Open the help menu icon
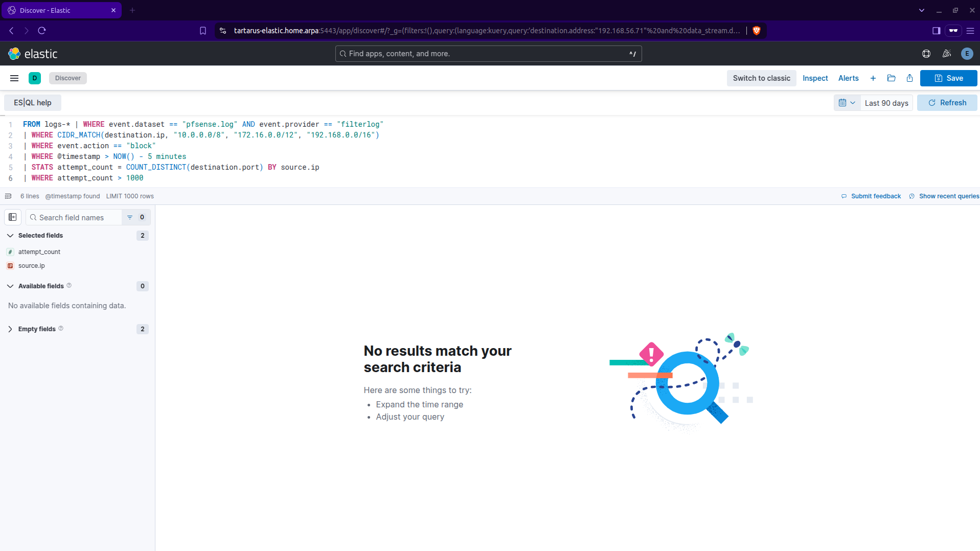 pyautogui.click(x=926, y=54)
